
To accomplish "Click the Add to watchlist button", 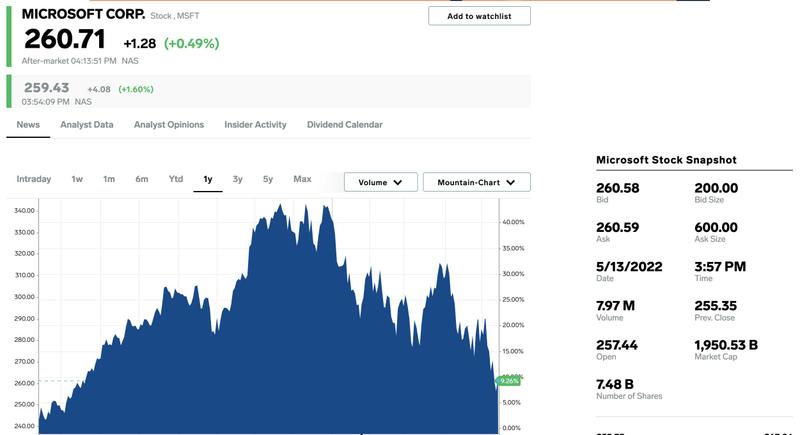I will click(479, 16).
